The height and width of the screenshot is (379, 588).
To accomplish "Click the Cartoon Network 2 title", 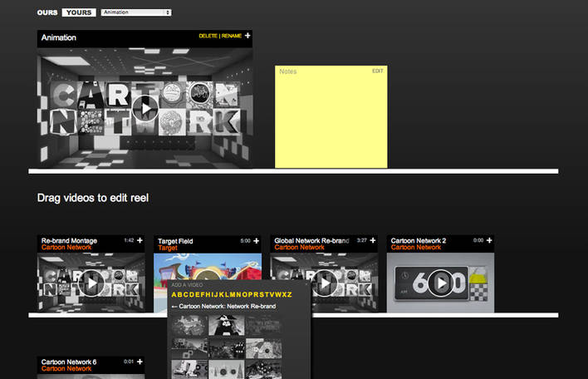I will [x=419, y=240].
